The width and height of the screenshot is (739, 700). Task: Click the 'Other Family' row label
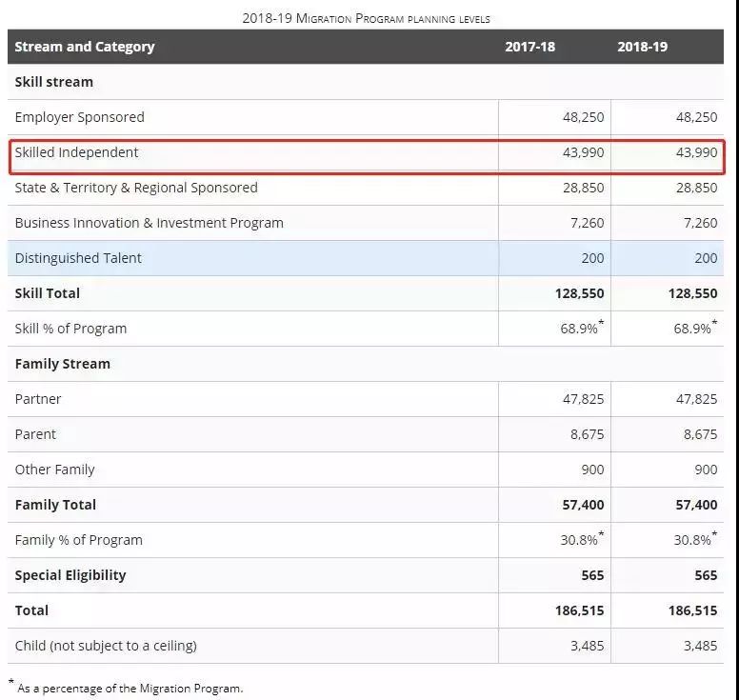[x=55, y=470]
